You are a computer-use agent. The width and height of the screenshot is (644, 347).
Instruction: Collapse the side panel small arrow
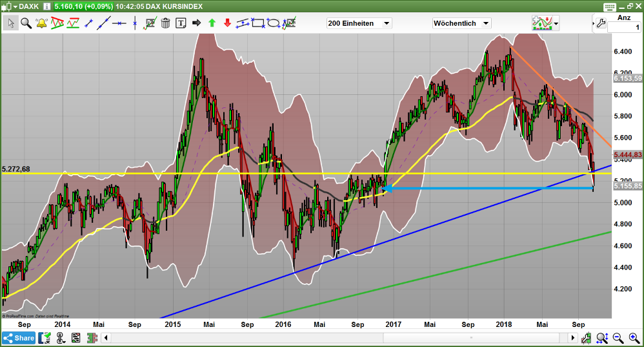[x=593, y=24]
